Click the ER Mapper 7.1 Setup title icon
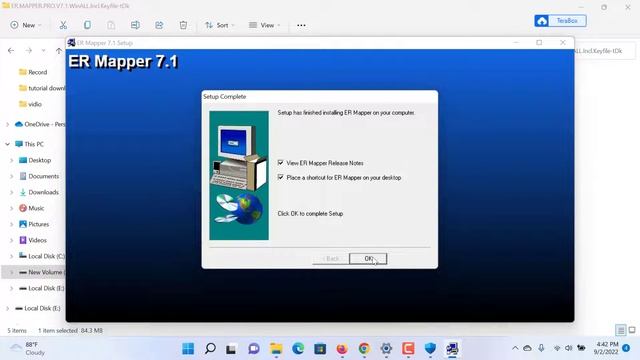Screen dimensions: 640x360 71,42
